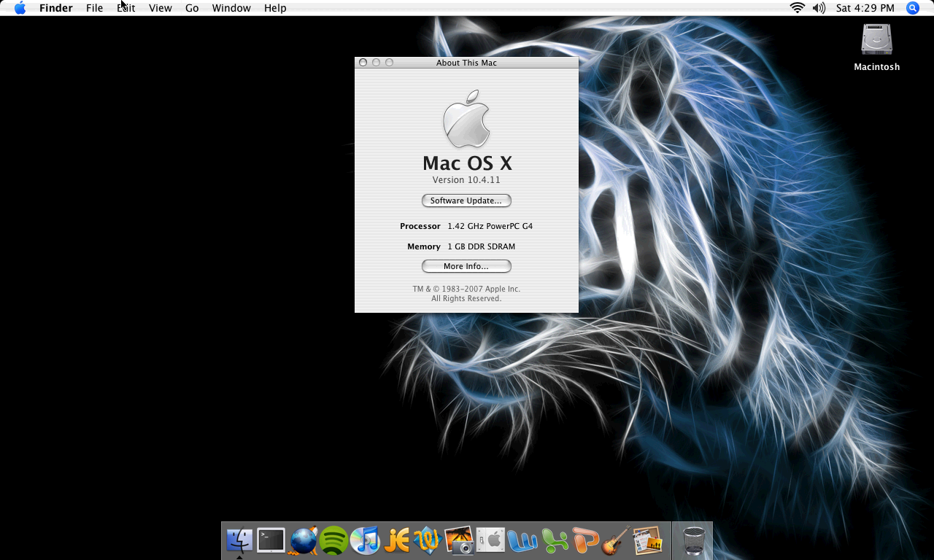Open the View menu
Screen dimensions: 934x560
click(161, 8)
